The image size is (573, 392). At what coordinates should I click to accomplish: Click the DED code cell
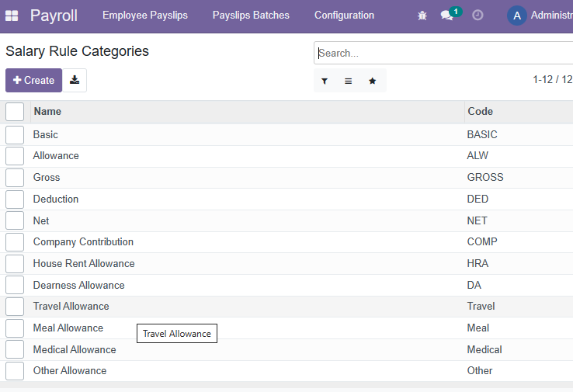[477, 199]
